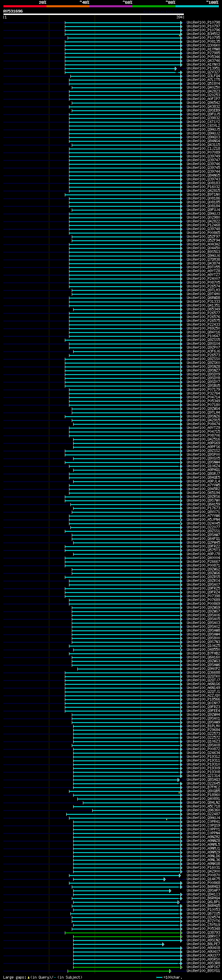Viewport: 222px width, 980px height.
Task: Open hit UniRef100_Q9SEB9
Action: click(203, 110)
